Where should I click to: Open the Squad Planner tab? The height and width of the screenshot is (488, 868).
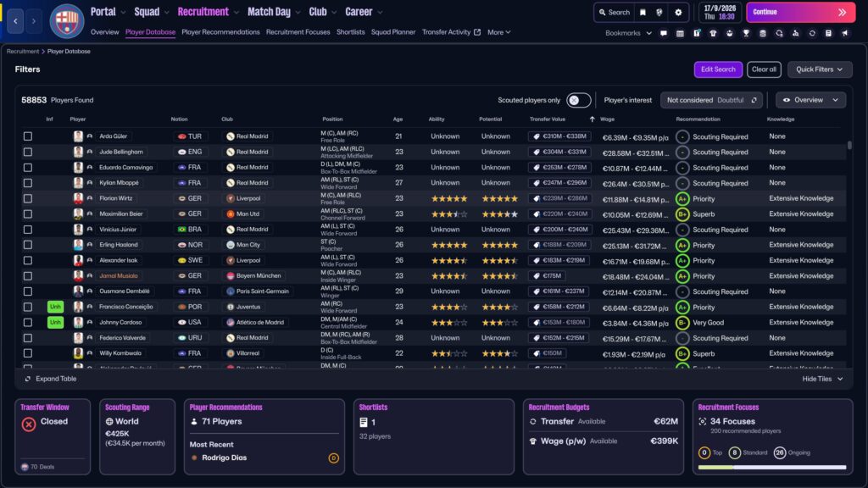point(393,32)
